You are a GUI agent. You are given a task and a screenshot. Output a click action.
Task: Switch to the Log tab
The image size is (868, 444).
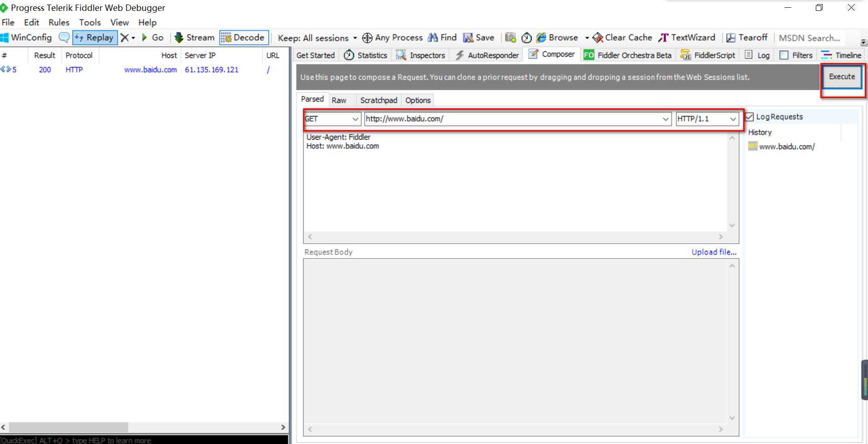757,55
